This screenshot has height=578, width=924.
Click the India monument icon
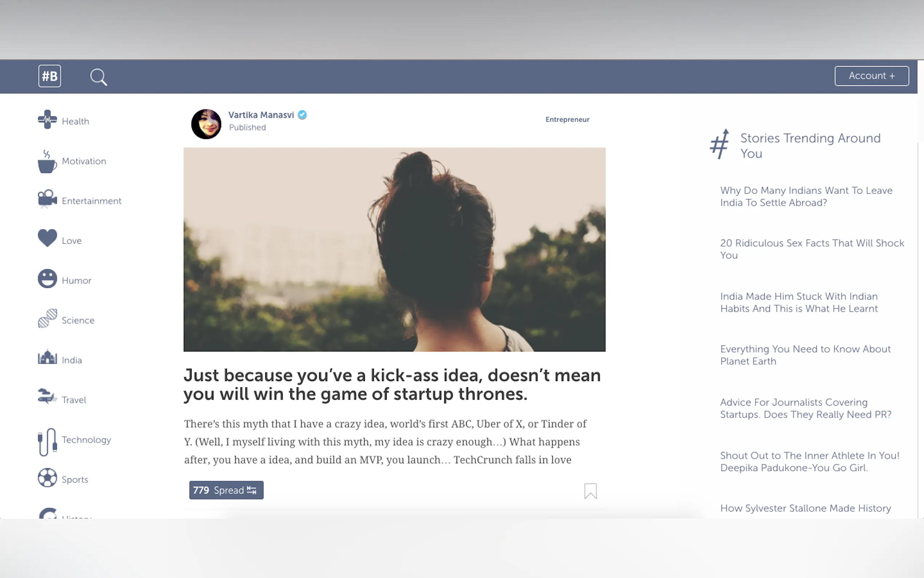pos(47,357)
